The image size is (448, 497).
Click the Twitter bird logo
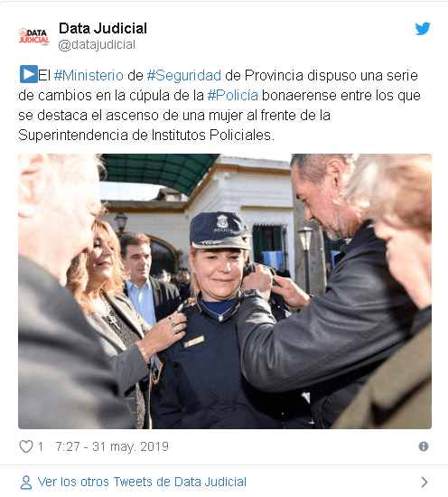click(423, 29)
